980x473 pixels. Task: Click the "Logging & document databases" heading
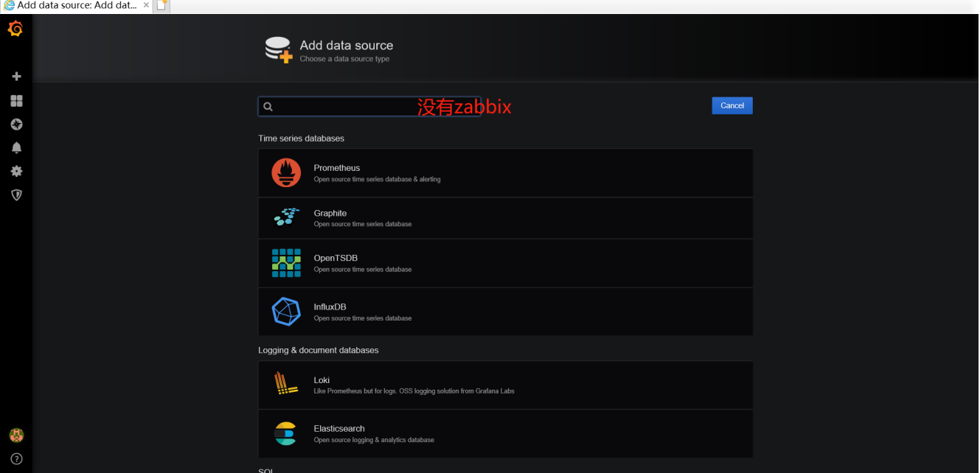pyautogui.click(x=319, y=350)
